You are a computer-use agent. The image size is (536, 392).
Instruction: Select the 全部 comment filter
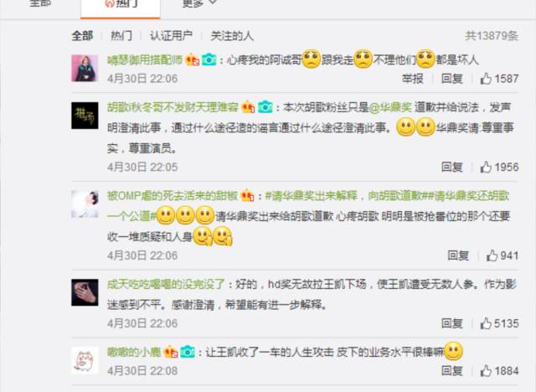click(82, 35)
